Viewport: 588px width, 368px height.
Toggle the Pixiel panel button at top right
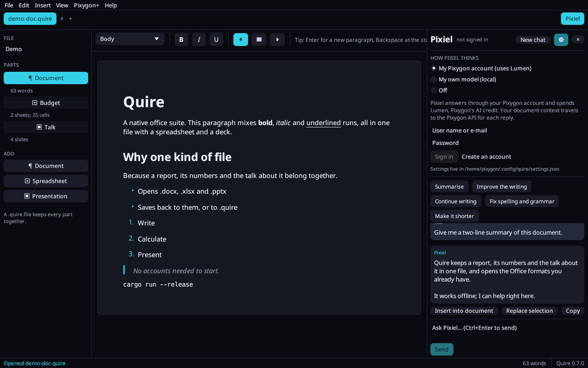[572, 19]
